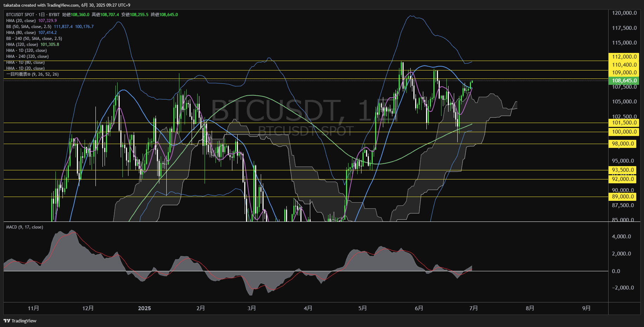Click the header text 'takataba created with TradingView.com'
Screen dimensions: 644x327
point(41,5)
